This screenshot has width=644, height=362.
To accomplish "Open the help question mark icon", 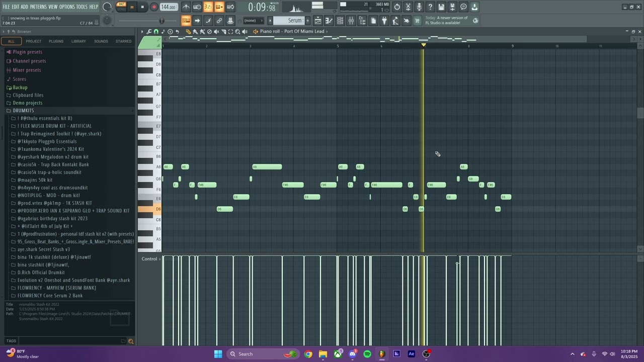I will click(430, 7).
